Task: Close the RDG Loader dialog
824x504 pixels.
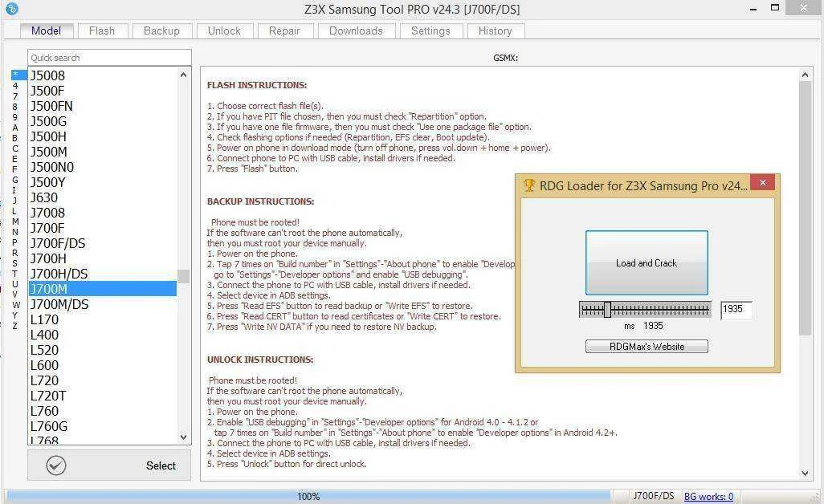Action: click(x=763, y=183)
